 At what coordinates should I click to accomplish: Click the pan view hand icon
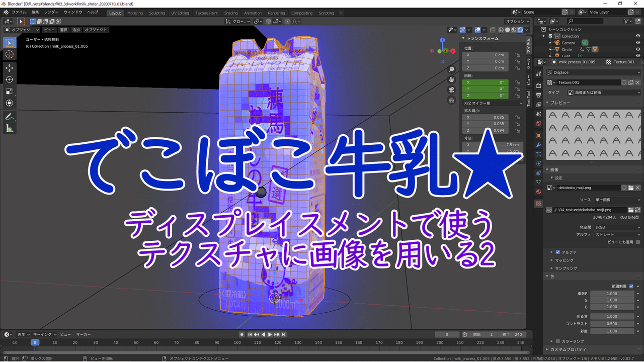(x=452, y=79)
